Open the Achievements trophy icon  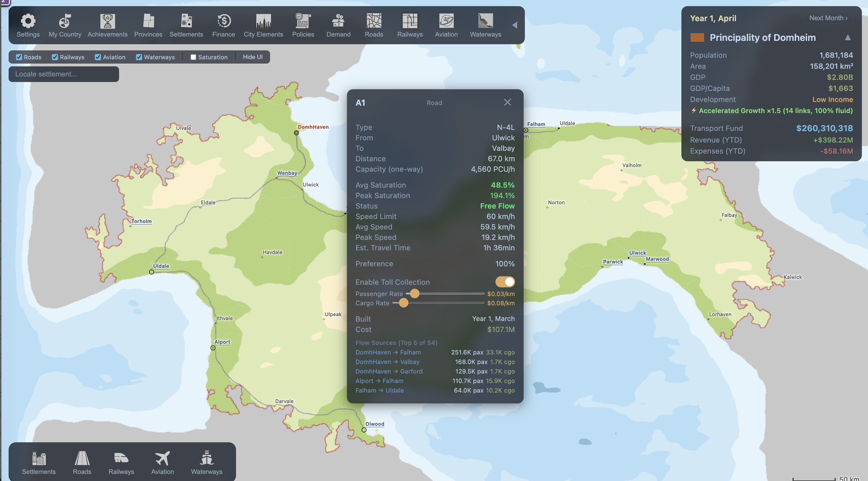coord(107,21)
